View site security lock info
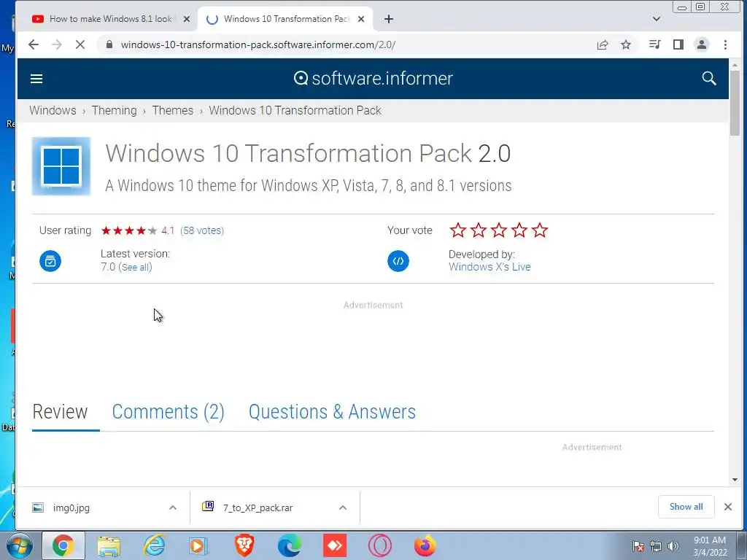Screen dimensions: 747x560 [109, 44]
